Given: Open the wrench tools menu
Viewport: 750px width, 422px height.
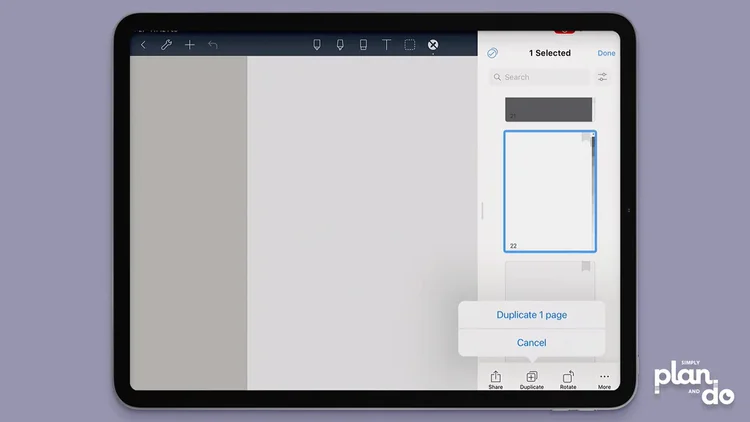Looking at the screenshot, I should [x=166, y=45].
